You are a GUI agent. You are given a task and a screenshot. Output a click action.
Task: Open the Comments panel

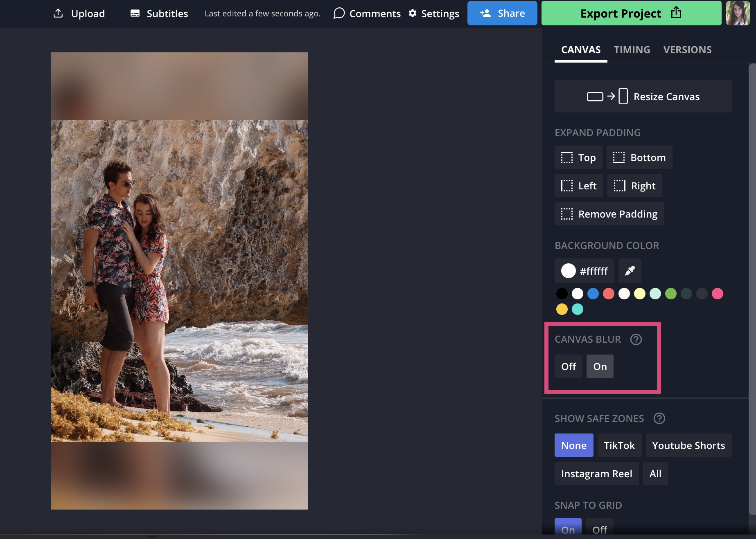pos(367,13)
